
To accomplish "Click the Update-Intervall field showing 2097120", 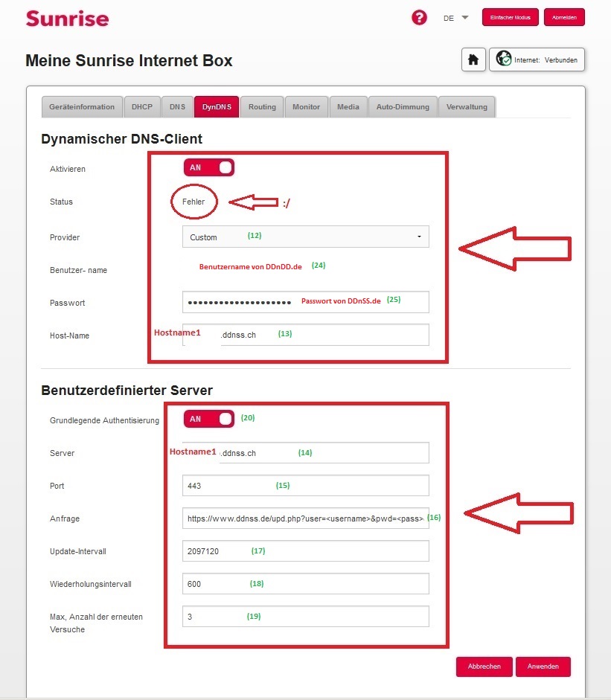I will 305,551.
